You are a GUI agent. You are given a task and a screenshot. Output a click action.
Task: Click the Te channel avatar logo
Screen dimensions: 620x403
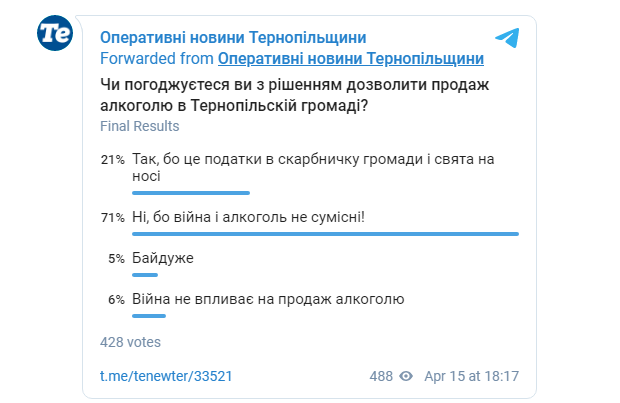(55, 33)
